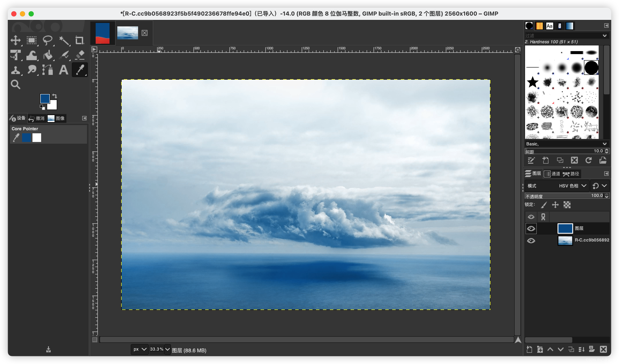Select the star-shaped brush thumbnail
The image size is (619, 364).
pyautogui.click(x=533, y=82)
